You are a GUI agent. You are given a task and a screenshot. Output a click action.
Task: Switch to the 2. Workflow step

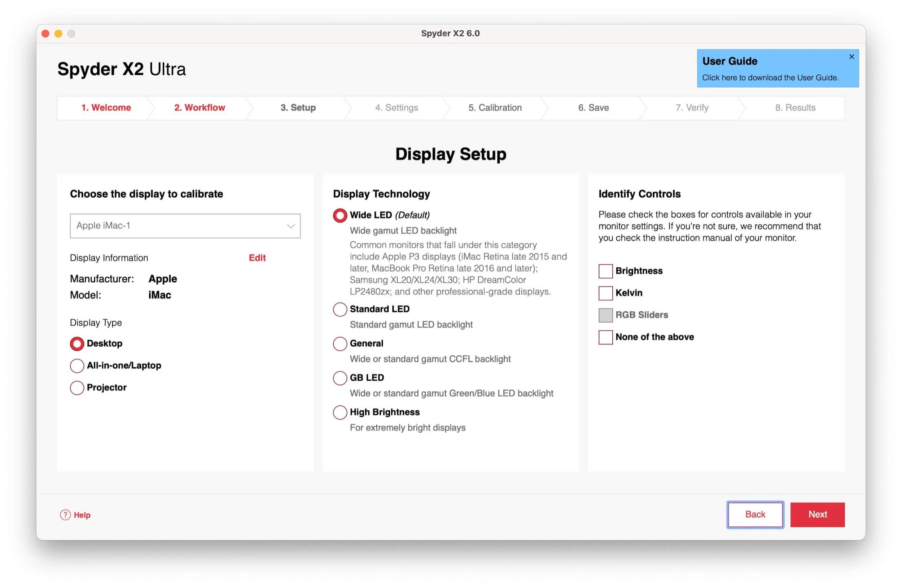pos(200,107)
